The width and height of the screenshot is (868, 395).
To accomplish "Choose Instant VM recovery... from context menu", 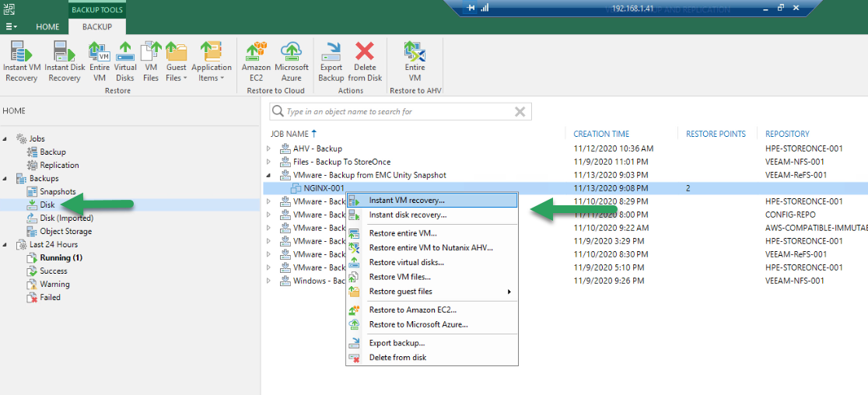I will click(432, 201).
